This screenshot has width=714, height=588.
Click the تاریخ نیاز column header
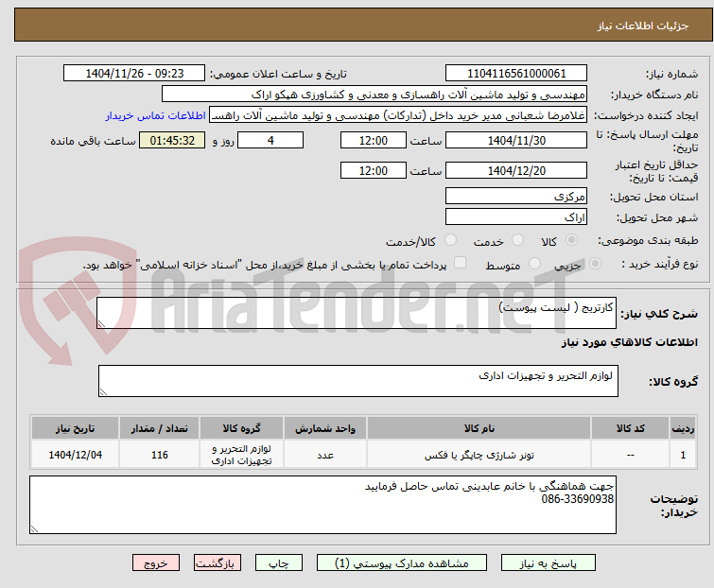(x=75, y=428)
